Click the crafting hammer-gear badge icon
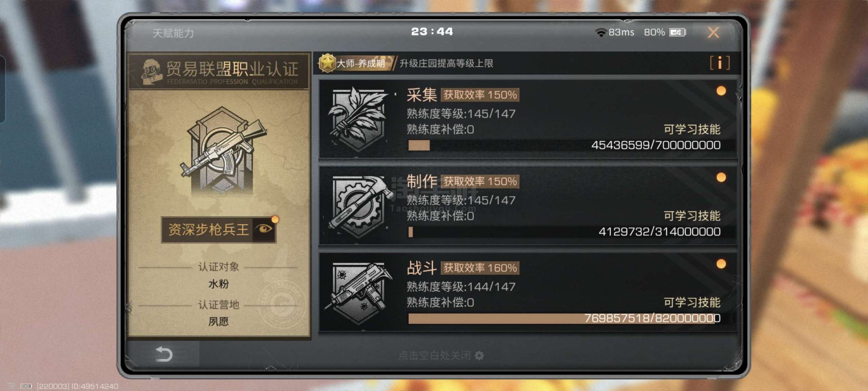The width and height of the screenshot is (868, 391). click(x=359, y=206)
